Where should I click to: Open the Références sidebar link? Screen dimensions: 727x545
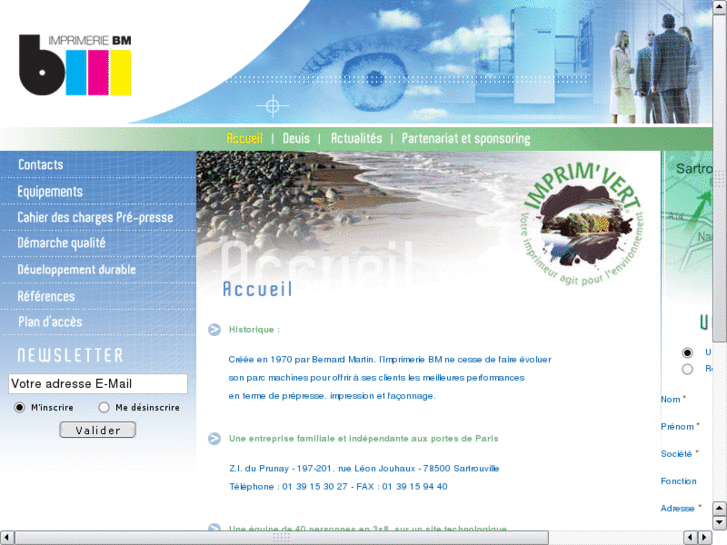coord(46,296)
